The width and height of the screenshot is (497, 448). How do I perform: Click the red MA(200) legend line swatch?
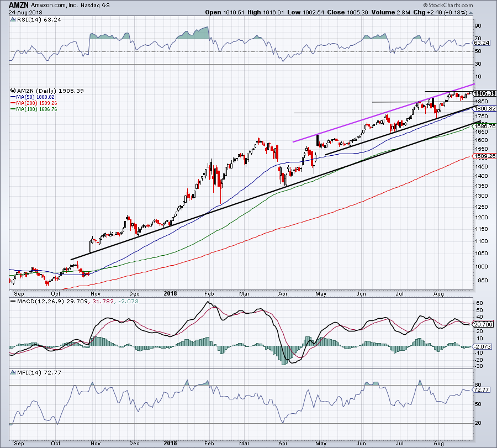pos(13,103)
